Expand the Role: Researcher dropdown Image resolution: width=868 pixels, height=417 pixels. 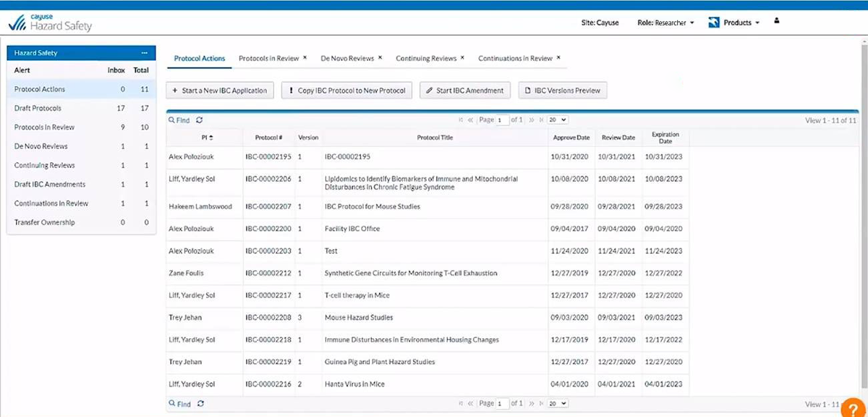665,23
